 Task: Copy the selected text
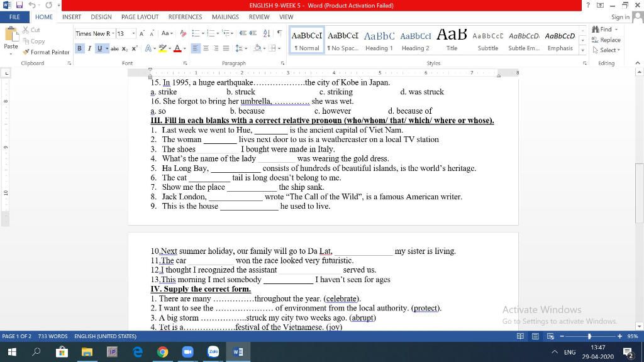click(x=34, y=41)
